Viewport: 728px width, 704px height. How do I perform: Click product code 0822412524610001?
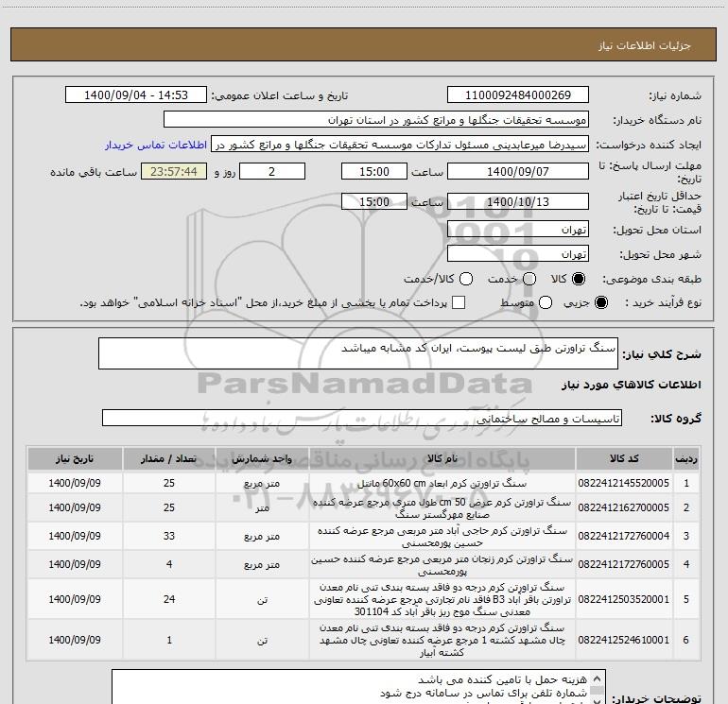click(624, 640)
